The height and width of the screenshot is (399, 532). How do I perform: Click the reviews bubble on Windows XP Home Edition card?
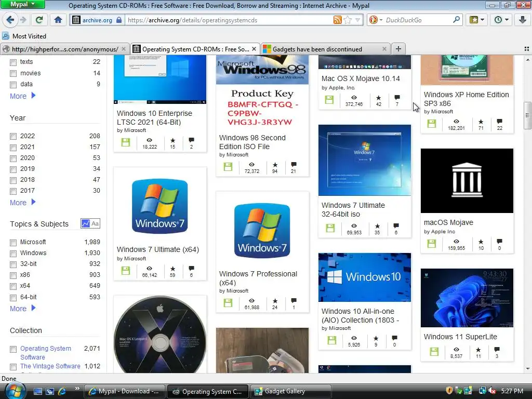click(499, 121)
